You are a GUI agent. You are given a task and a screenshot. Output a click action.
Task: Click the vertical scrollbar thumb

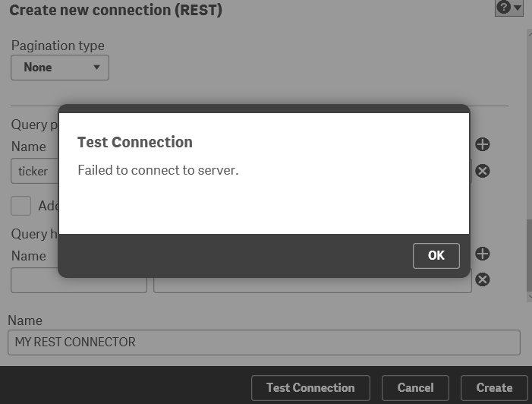(x=527, y=254)
